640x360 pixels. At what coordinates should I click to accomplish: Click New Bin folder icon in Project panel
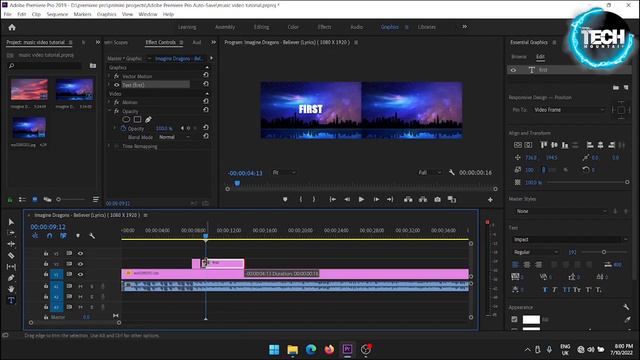click(93, 66)
